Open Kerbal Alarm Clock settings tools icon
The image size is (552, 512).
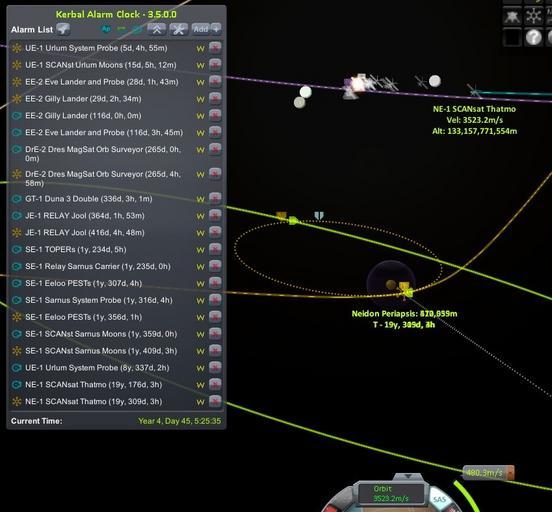(x=178, y=29)
